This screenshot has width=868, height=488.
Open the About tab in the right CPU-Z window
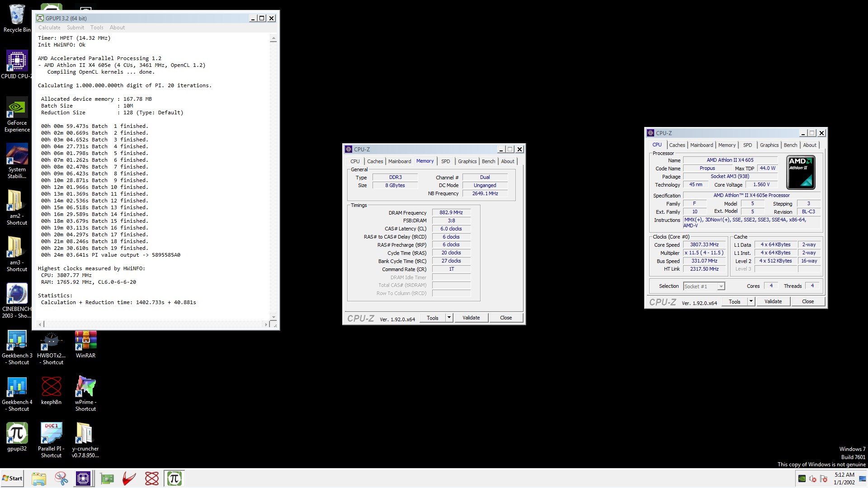(810, 145)
